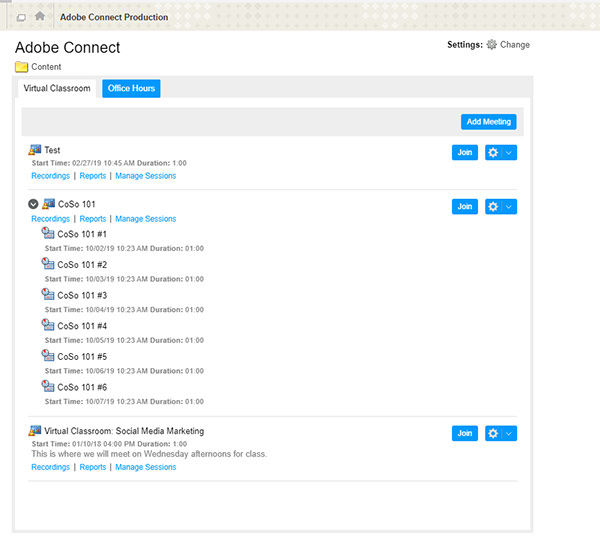The width and height of the screenshot is (600, 537).
Task: Click the Content folder label
Action: coord(46,67)
